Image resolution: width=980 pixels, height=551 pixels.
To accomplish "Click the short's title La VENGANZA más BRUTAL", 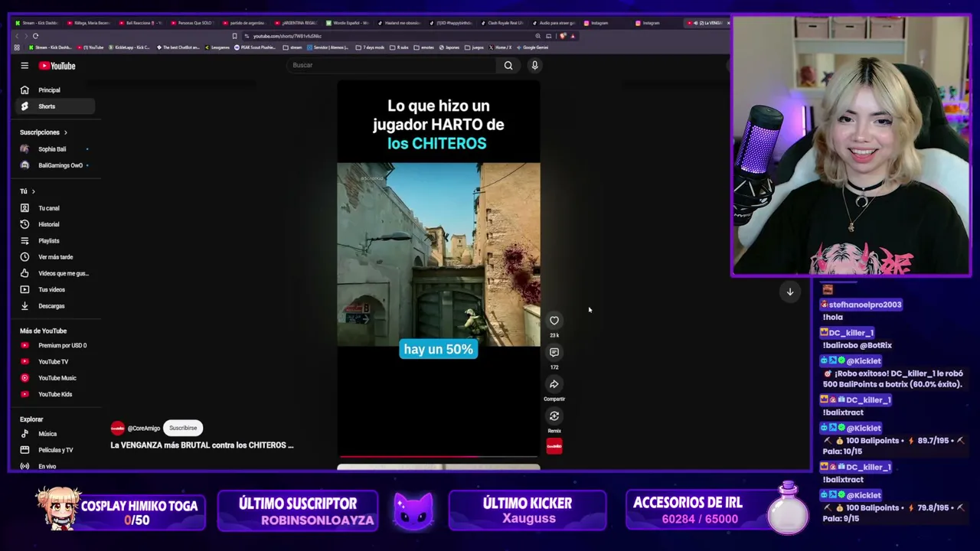I will coord(202,445).
